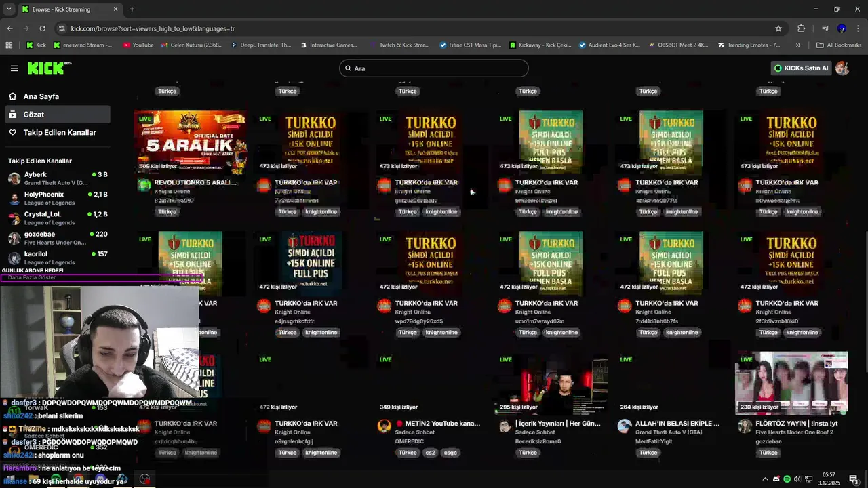868x488 pixels.
Task: Open YouTube bookmark
Action: coord(138,45)
